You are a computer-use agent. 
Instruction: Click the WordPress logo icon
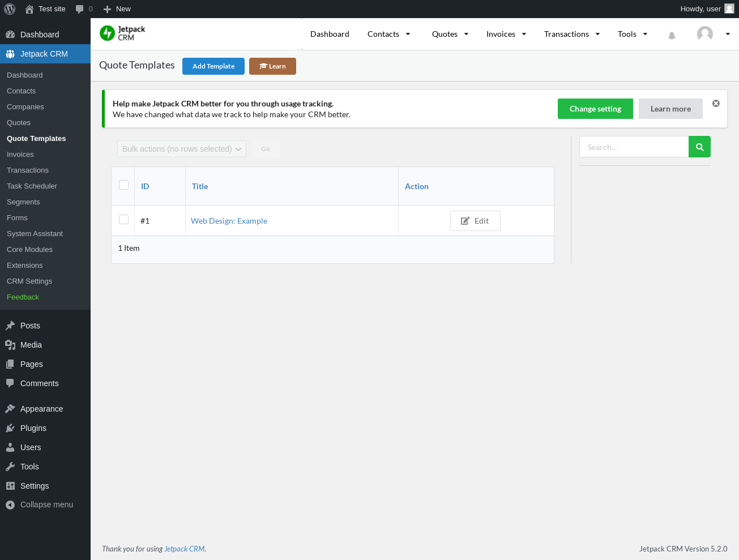coord(10,9)
